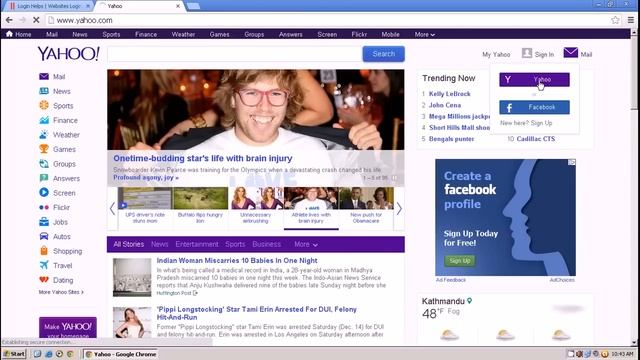Stop page loading with the X button
The width and height of the screenshot is (640, 360).
click(36, 20)
